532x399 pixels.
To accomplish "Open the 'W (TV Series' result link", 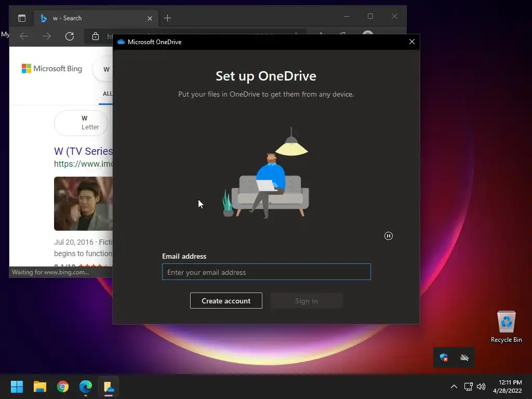I will (x=84, y=151).
